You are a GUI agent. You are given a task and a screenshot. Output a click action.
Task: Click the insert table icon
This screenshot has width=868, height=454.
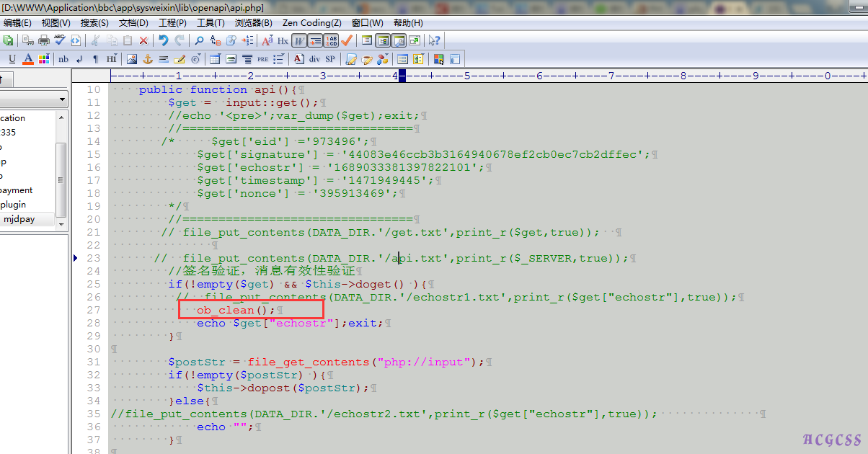click(216, 59)
